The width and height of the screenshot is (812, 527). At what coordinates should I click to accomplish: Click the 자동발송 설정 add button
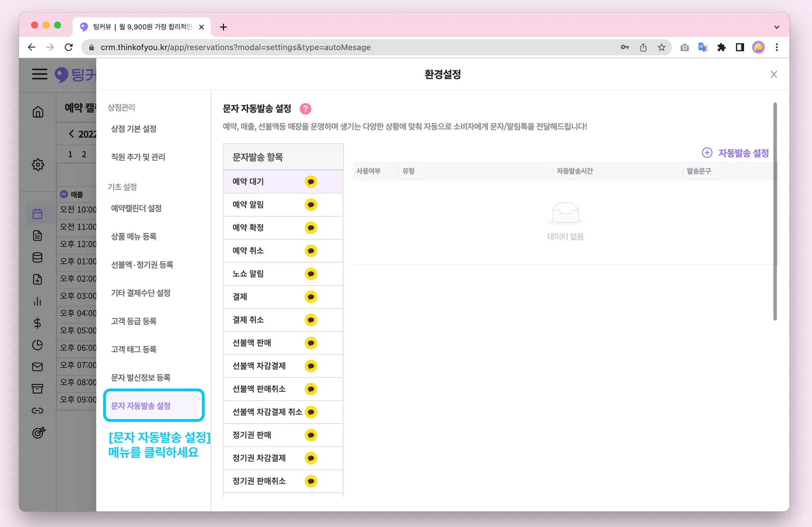[735, 153]
